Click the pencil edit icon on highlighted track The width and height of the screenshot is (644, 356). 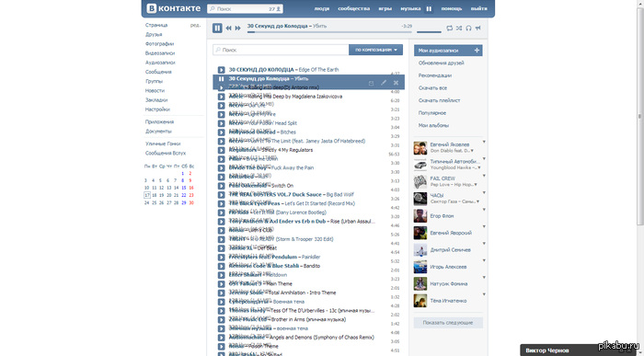(x=384, y=83)
